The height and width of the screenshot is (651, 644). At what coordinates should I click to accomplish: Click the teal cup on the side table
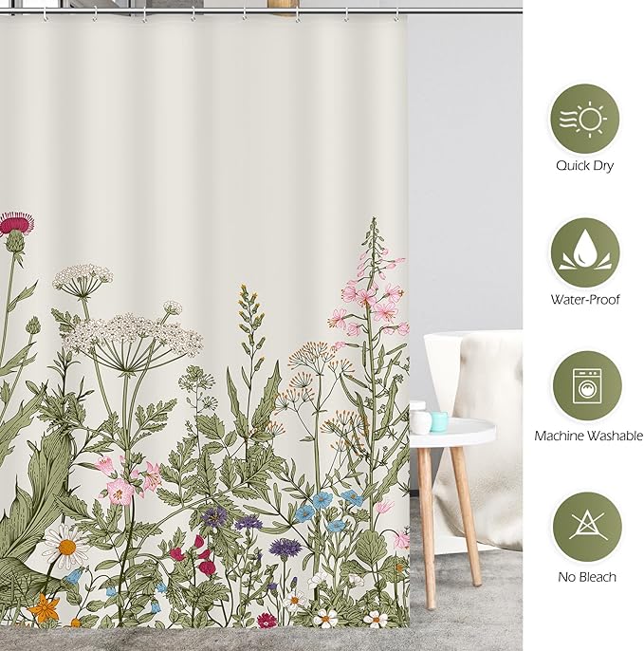pos(438,421)
